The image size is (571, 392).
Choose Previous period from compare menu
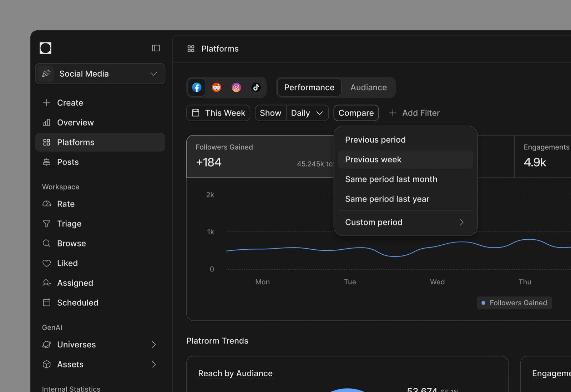click(x=405, y=140)
